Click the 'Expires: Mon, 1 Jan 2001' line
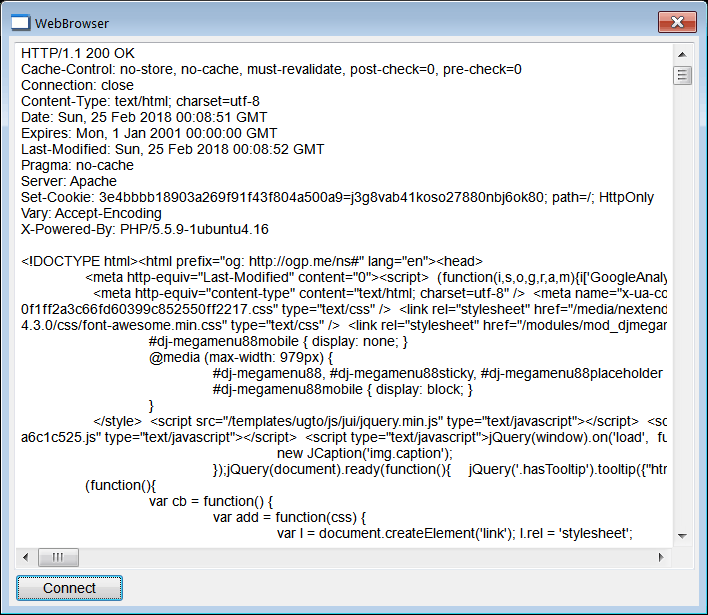Screen dimensions: 708x615 coord(149,133)
